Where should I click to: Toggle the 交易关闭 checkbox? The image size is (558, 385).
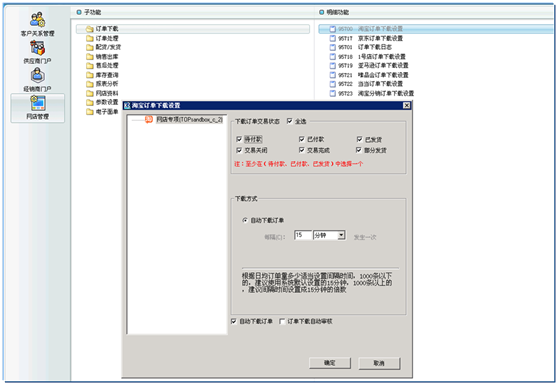239,150
